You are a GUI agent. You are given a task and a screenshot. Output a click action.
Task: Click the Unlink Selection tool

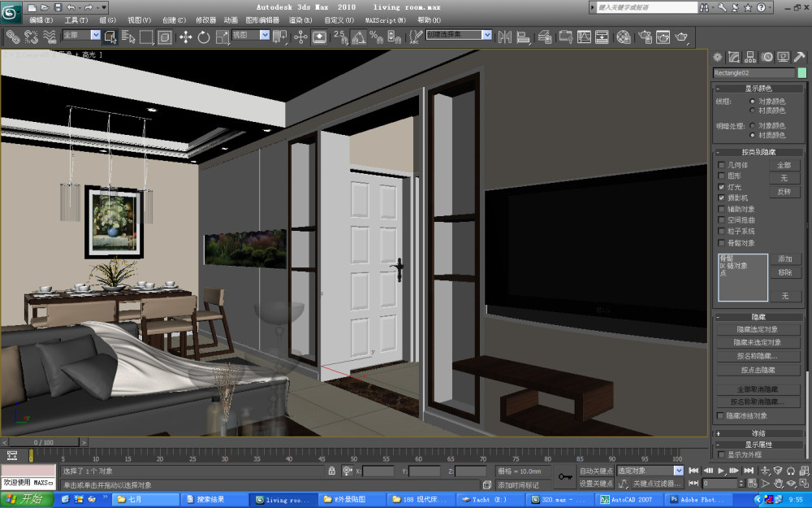[31, 37]
